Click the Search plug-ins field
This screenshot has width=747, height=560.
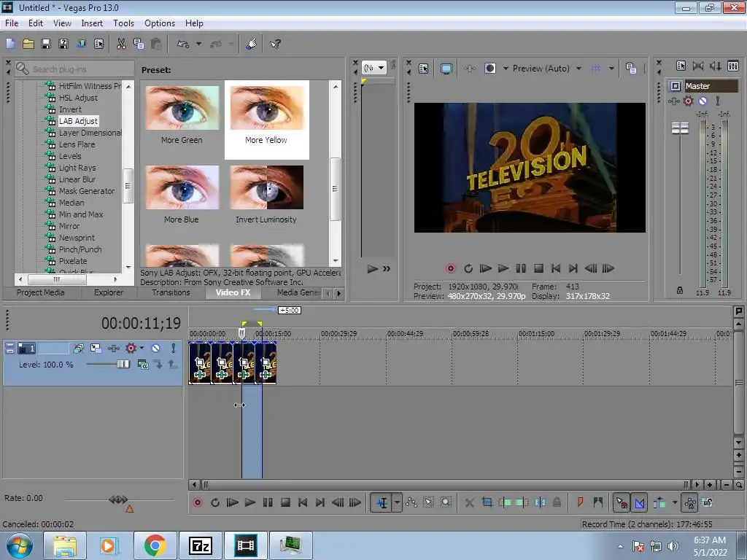[74, 69]
